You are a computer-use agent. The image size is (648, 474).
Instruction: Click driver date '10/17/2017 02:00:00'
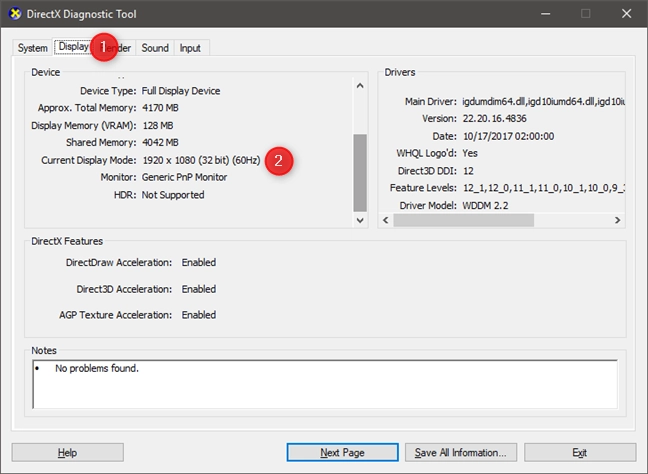(508, 136)
